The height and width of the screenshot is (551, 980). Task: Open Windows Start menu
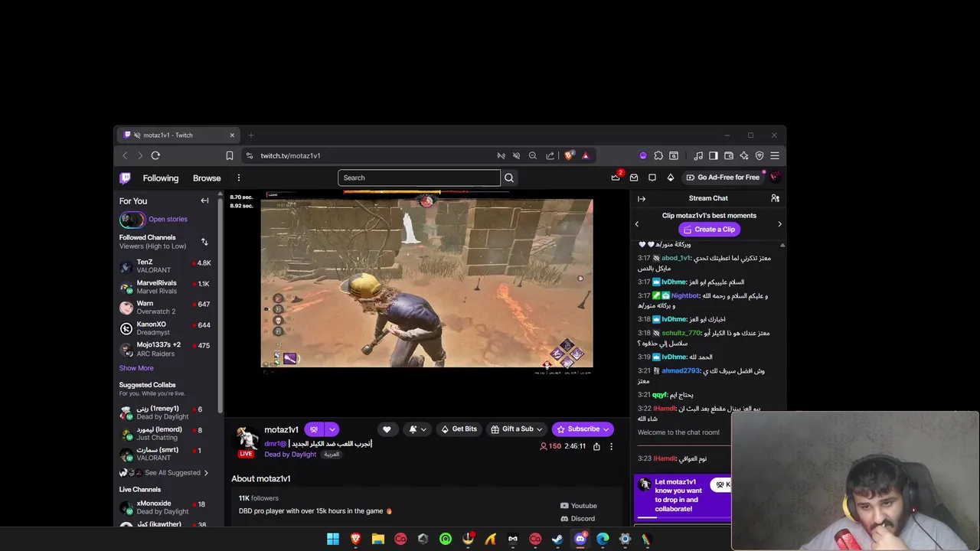pyautogui.click(x=333, y=540)
